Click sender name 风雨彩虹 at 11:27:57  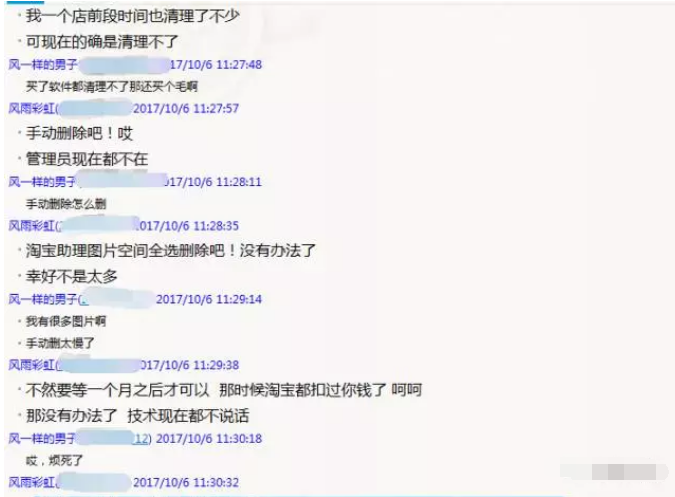pos(31,108)
